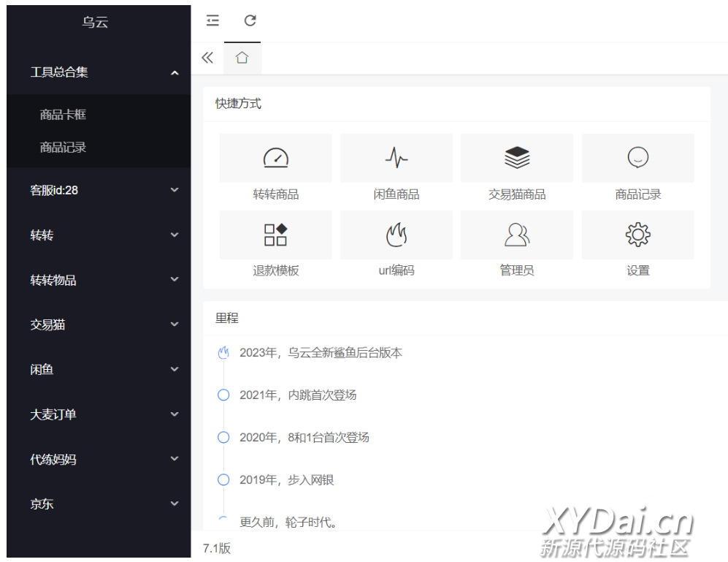This screenshot has height=562, width=728.
Task: Click the url编码 flame icon shortcut
Action: click(396, 235)
